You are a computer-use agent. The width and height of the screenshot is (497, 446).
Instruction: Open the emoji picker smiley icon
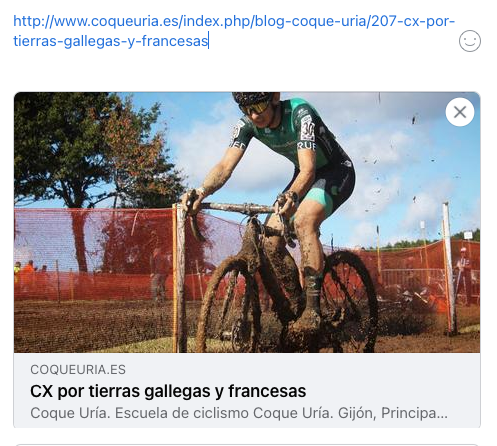[x=470, y=41]
